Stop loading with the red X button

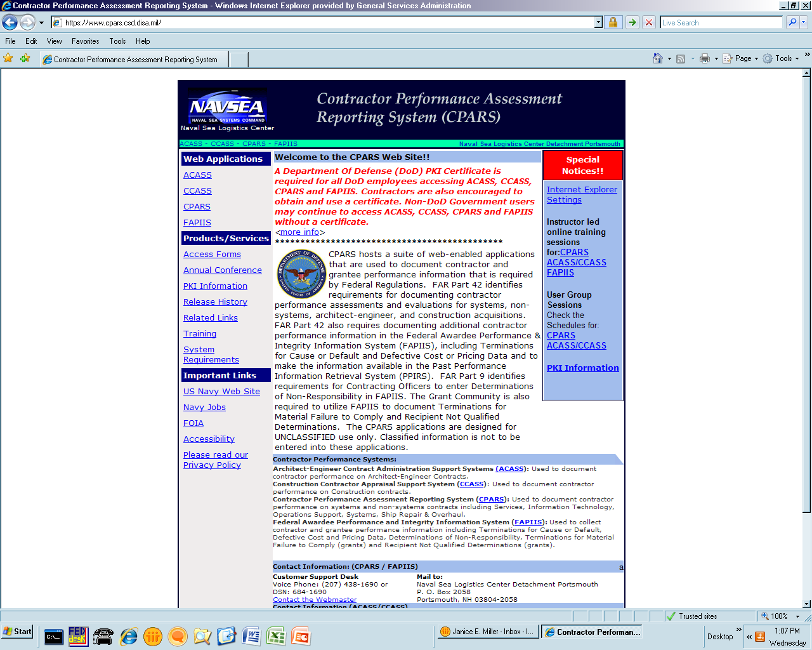point(649,22)
